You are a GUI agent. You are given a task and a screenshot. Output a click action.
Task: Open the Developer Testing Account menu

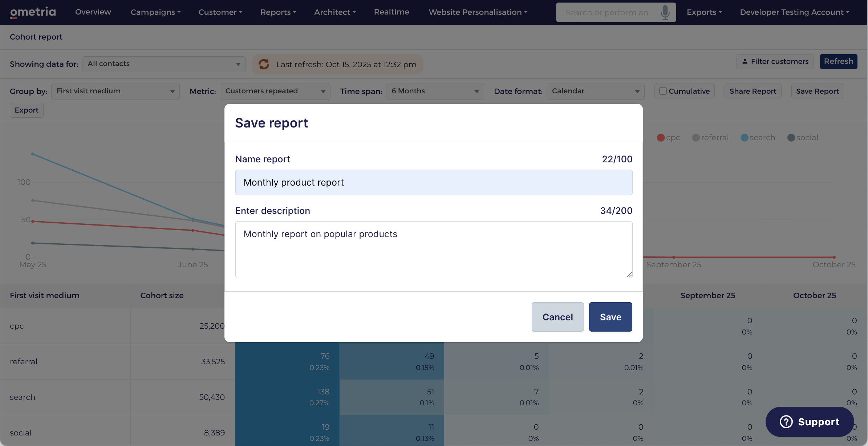click(x=795, y=12)
